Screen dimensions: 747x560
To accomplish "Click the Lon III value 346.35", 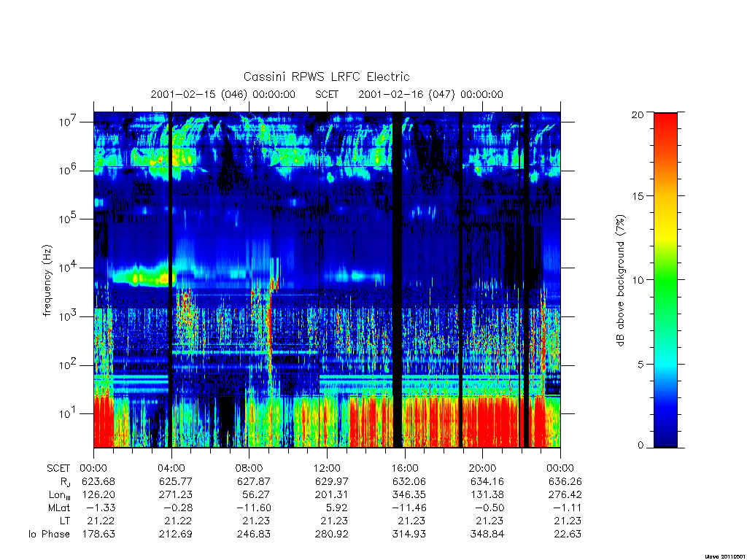I will point(409,495).
